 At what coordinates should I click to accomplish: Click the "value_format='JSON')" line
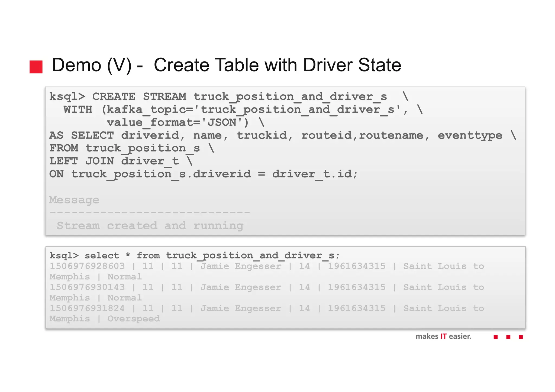pos(186,122)
